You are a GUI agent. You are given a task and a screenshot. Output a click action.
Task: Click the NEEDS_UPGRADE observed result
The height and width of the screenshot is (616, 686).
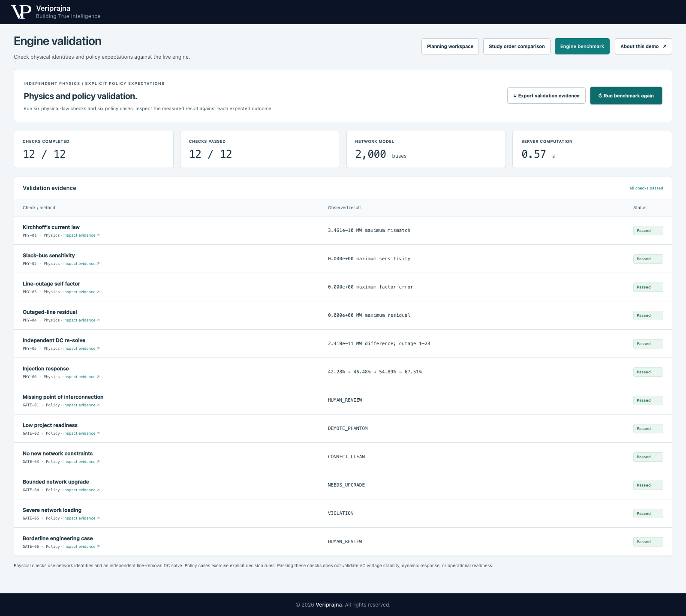point(346,485)
